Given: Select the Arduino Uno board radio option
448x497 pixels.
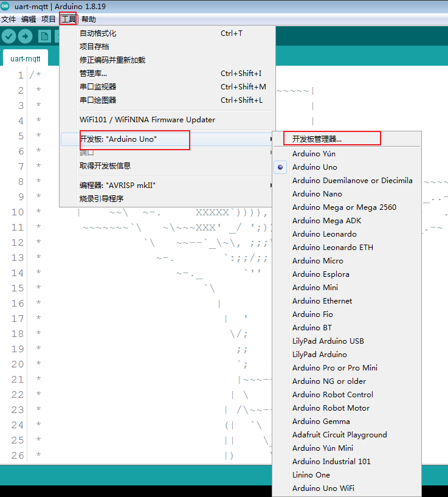Looking at the screenshot, I should pyautogui.click(x=314, y=167).
